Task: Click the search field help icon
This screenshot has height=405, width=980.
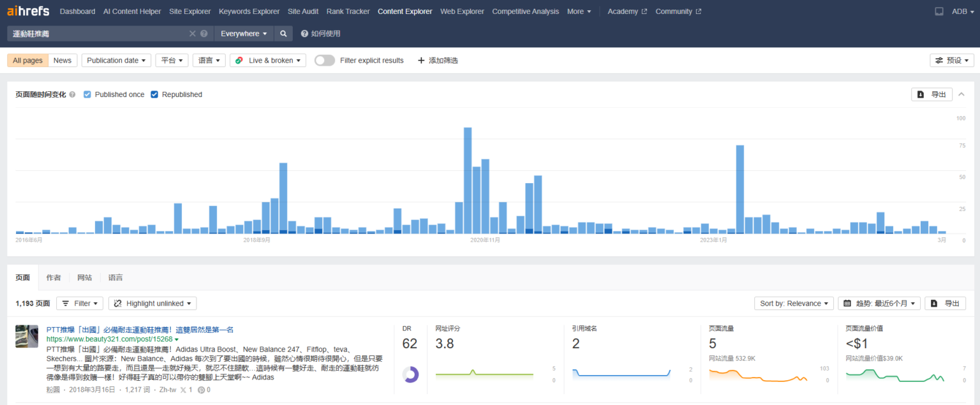Action: [204, 34]
